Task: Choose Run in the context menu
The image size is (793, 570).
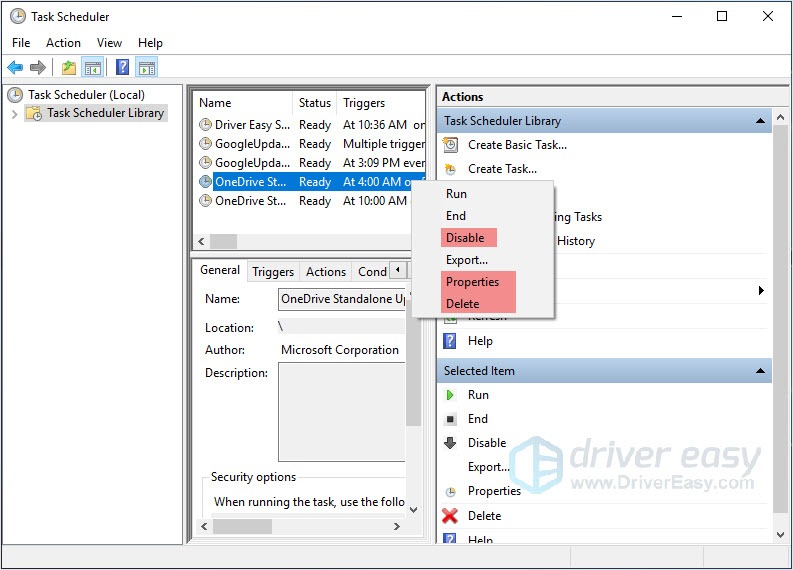Action: point(483,194)
